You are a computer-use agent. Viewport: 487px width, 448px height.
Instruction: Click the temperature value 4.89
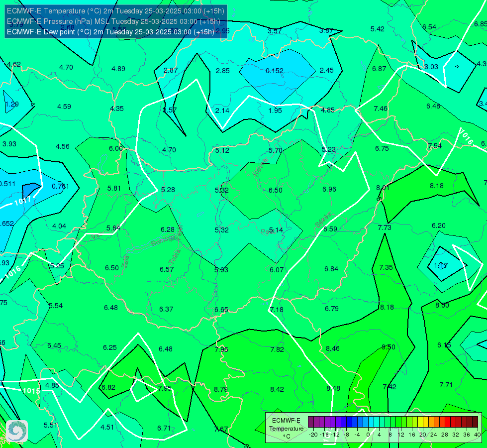tap(118, 69)
